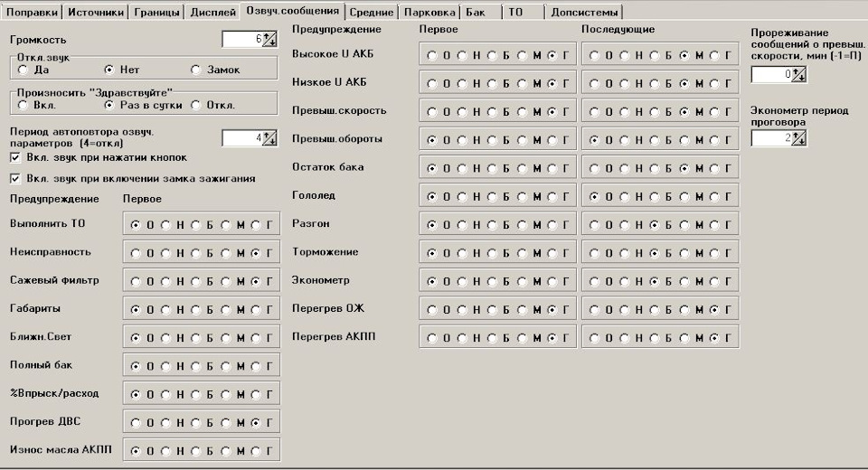Set Остаток бака Последующие to Н
Screen dimensions: 868x470
630,168
